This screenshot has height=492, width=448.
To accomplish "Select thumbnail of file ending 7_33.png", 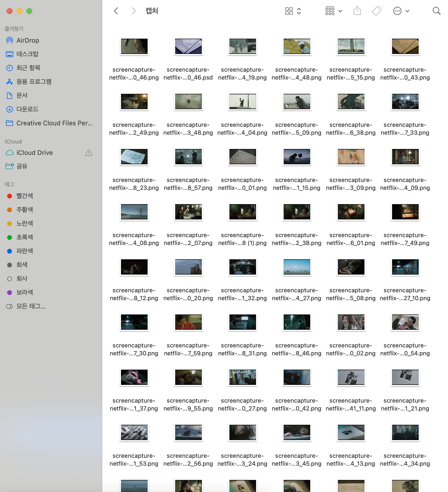I will (405, 101).
